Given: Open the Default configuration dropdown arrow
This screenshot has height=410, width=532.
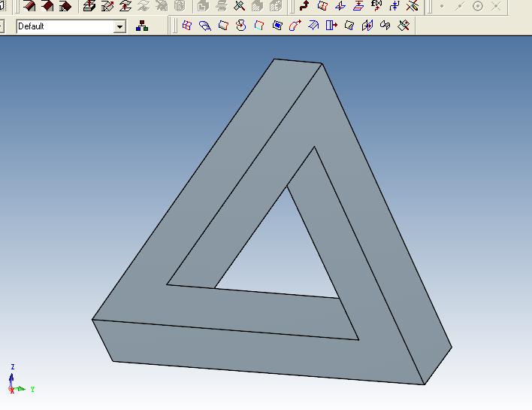Looking at the screenshot, I should click(x=119, y=26).
